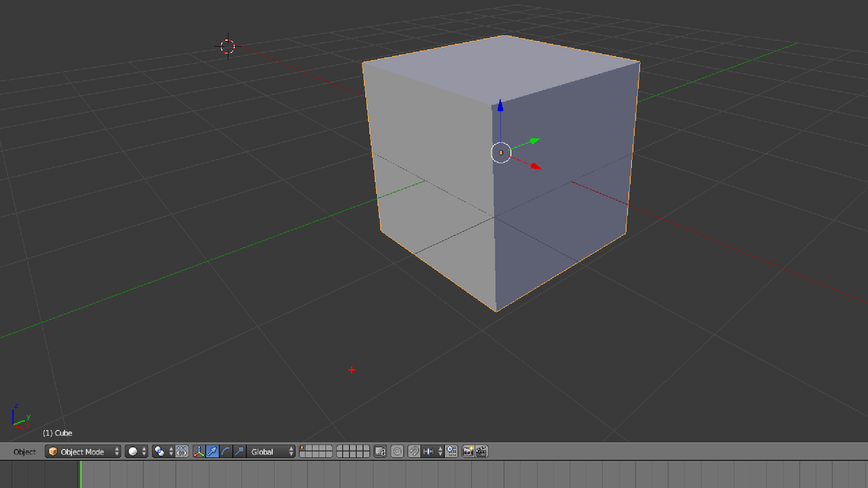The height and width of the screenshot is (488, 868).
Task: Toggle lock camera and layers to scene
Action: coord(380,452)
